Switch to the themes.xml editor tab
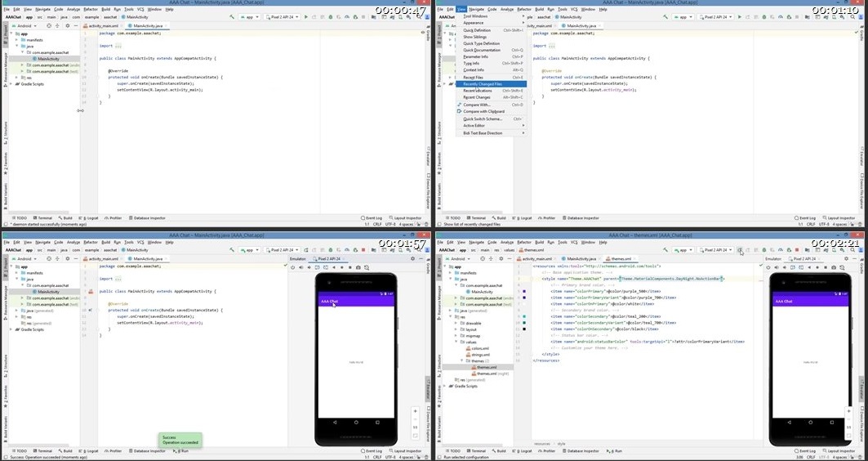Screen dimensions: 868x461 [621, 259]
